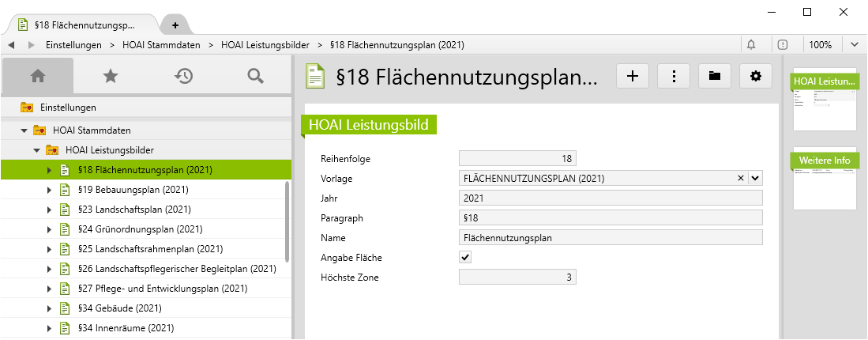Open the History clock tab
Screen dimensions: 868x340
point(183,76)
